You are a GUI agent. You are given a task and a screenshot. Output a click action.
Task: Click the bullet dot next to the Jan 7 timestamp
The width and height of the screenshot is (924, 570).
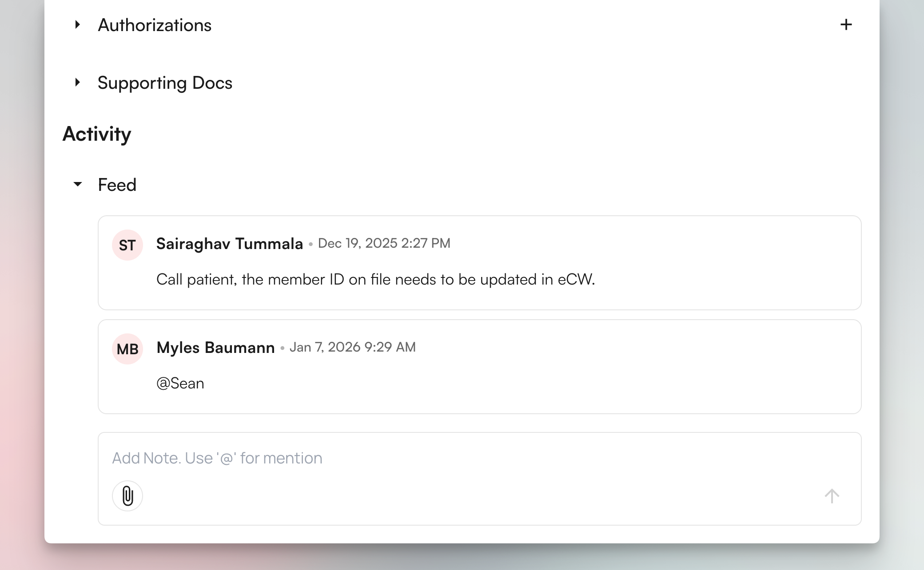(283, 348)
